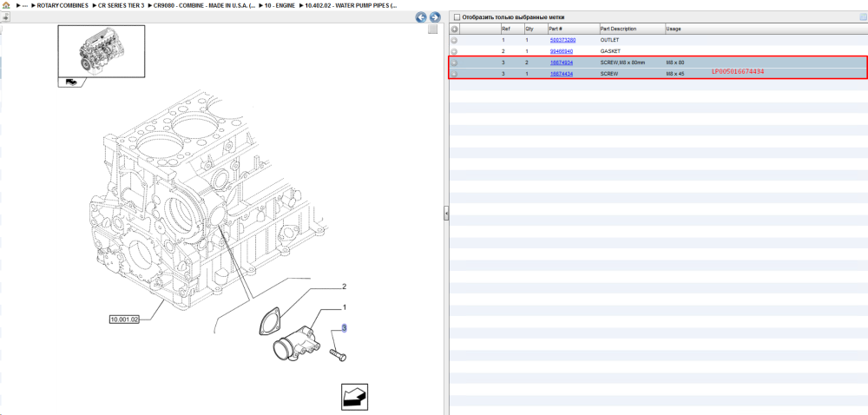
Task: Click the column layout icon at top right
Action: point(863,16)
